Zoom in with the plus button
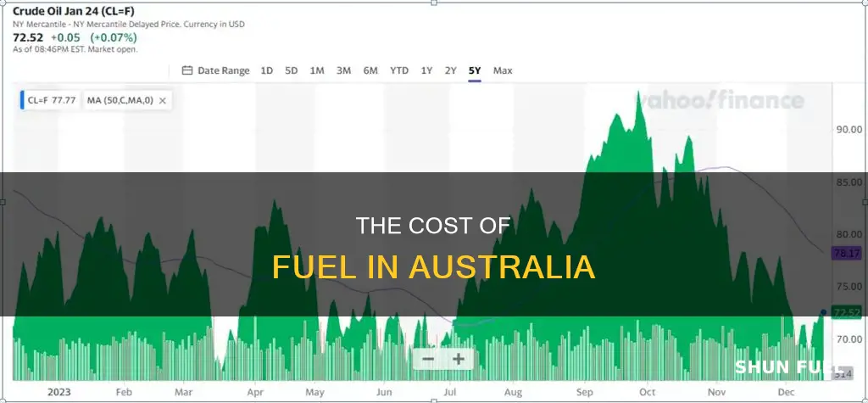 (459, 359)
